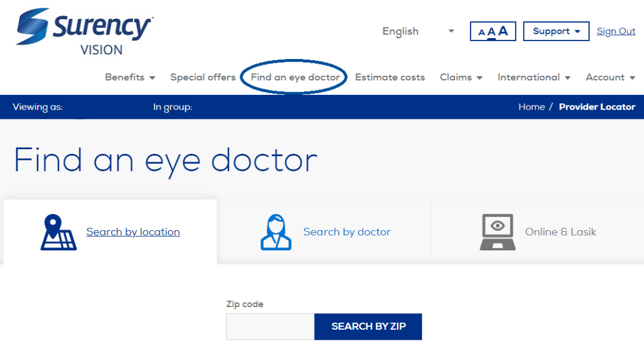Go to Special offers page
This screenshot has height=347, width=644.
coord(203,78)
